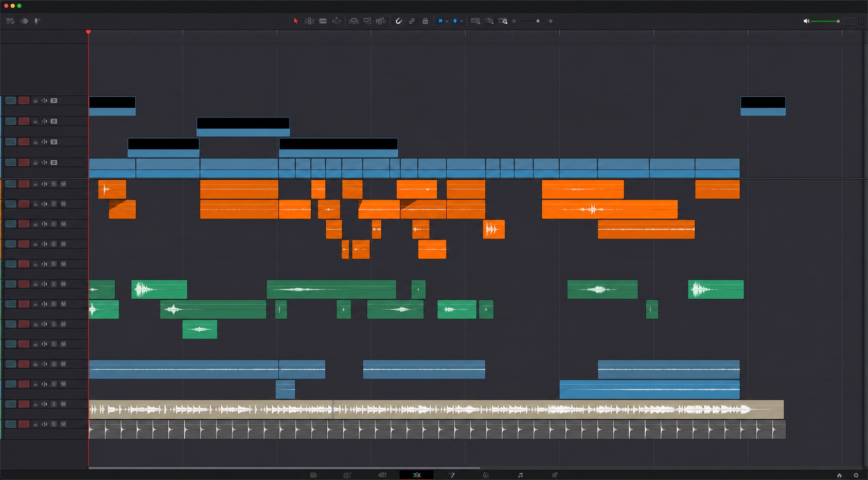Activate the Trim Edit Mode tool
The height and width of the screenshot is (480, 868).
click(309, 21)
